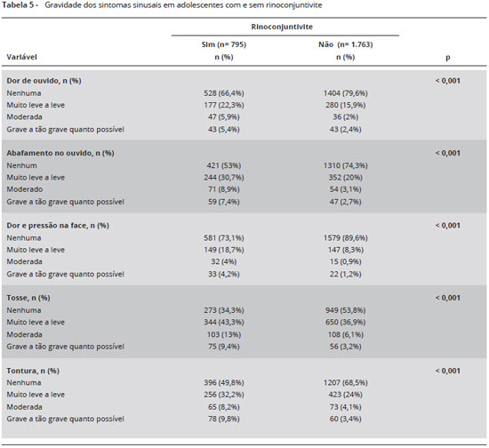The height and width of the screenshot is (448, 489).
Task: Click the 'Sim (n= 795)' column header
Action: pyautogui.click(x=224, y=44)
